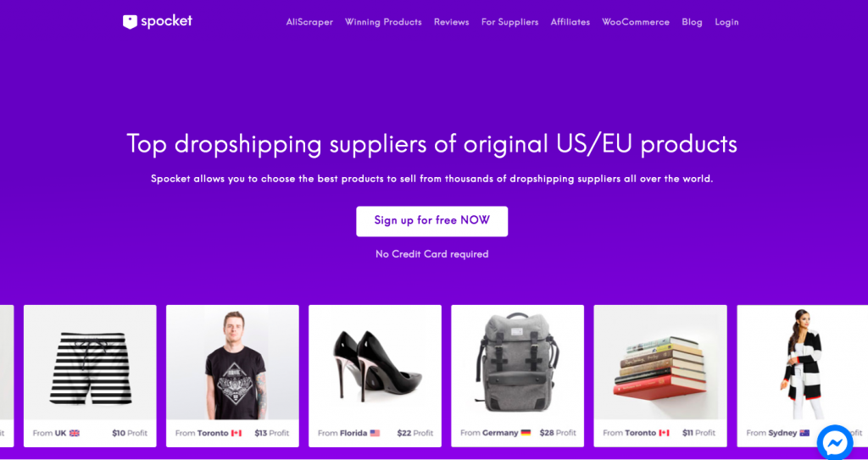Image resolution: width=868 pixels, height=460 pixels.
Task: Select For Suppliers in navigation
Action: click(509, 22)
